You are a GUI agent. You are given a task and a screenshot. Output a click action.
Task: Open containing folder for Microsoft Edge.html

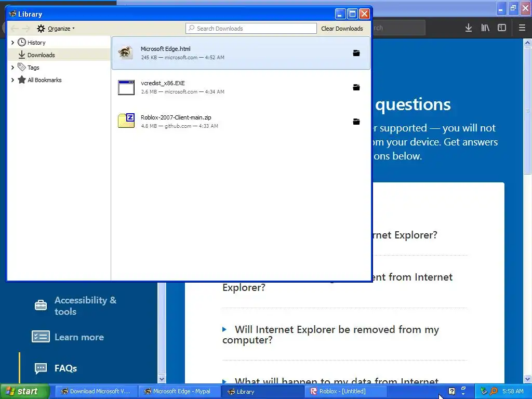click(356, 54)
